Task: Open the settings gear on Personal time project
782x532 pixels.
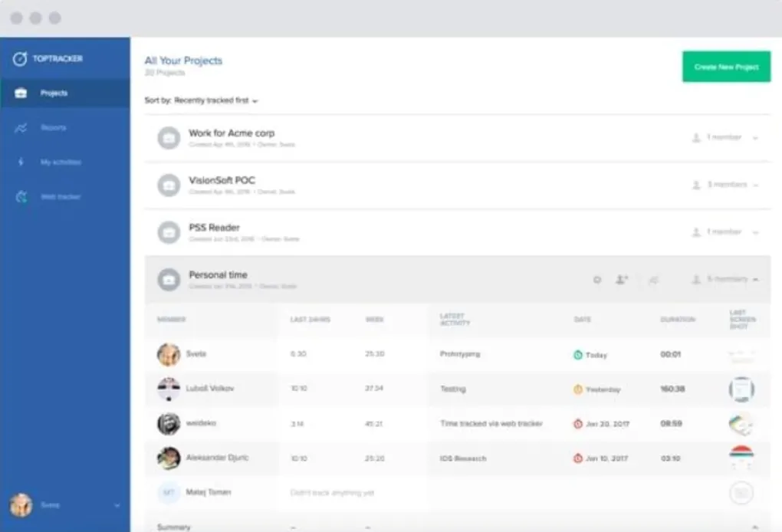Action: click(x=597, y=280)
